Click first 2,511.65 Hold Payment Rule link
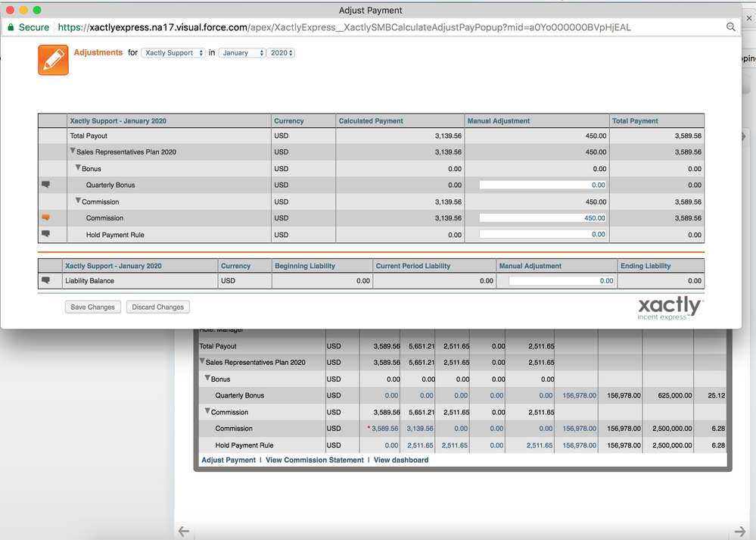The width and height of the screenshot is (756, 540). (420, 445)
